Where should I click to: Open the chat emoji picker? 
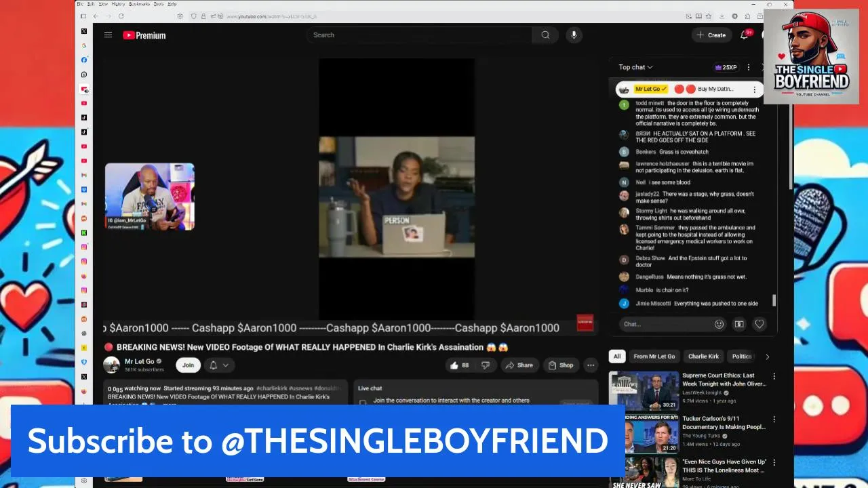719,324
